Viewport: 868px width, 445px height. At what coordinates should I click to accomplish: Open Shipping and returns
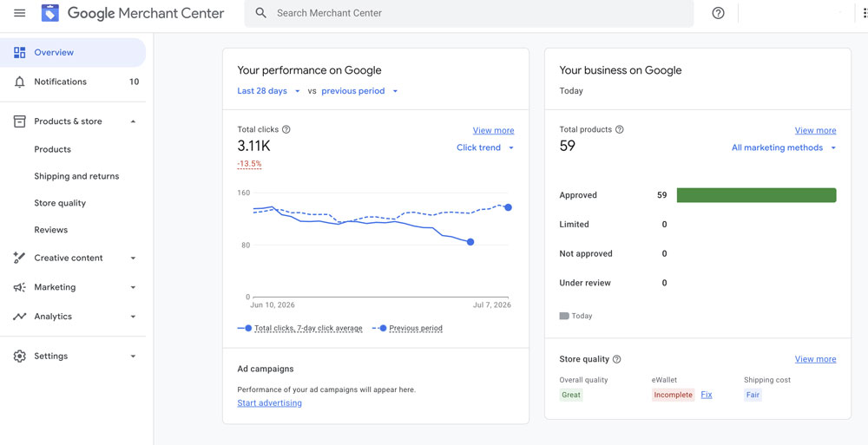point(76,176)
